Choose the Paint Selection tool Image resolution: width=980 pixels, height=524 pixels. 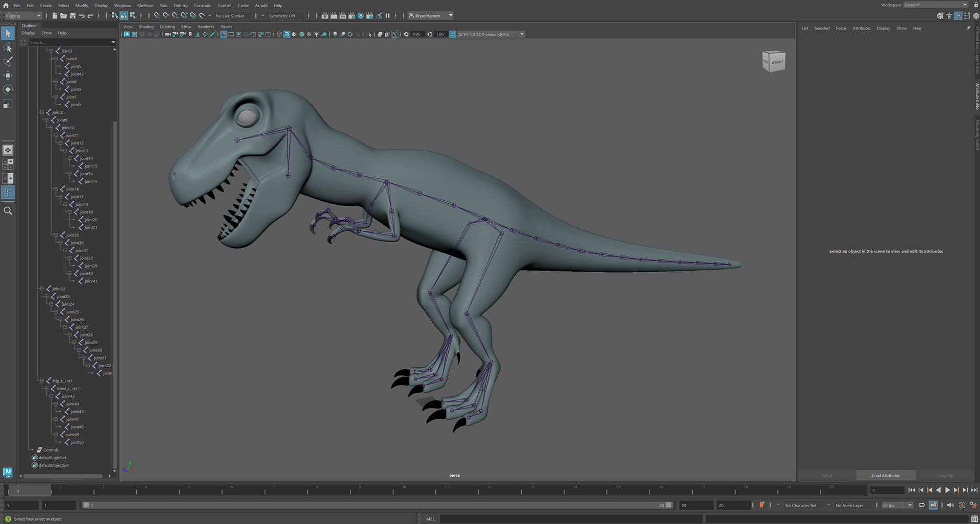[8, 61]
